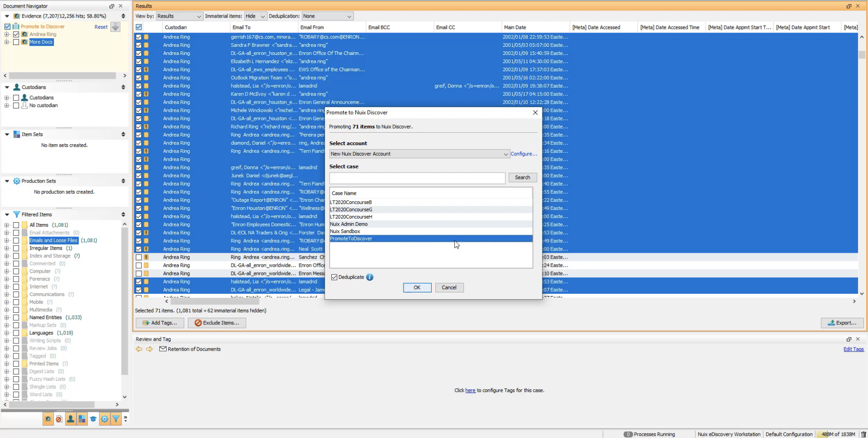Click the Configure link next to account selection
The width and height of the screenshot is (868, 438).
(523, 154)
